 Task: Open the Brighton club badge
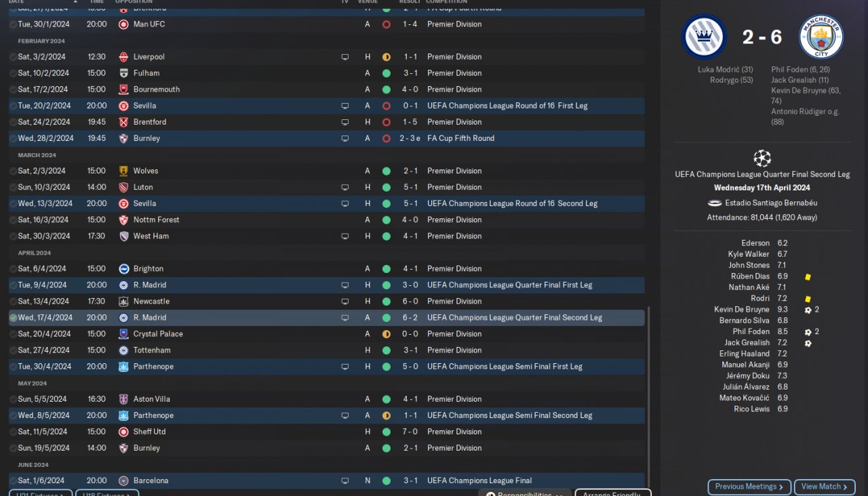tap(123, 268)
